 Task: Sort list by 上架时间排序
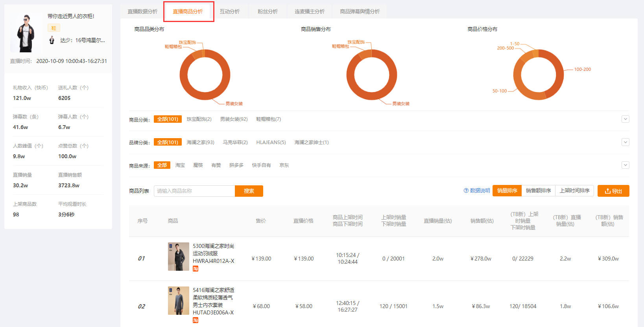575,190
